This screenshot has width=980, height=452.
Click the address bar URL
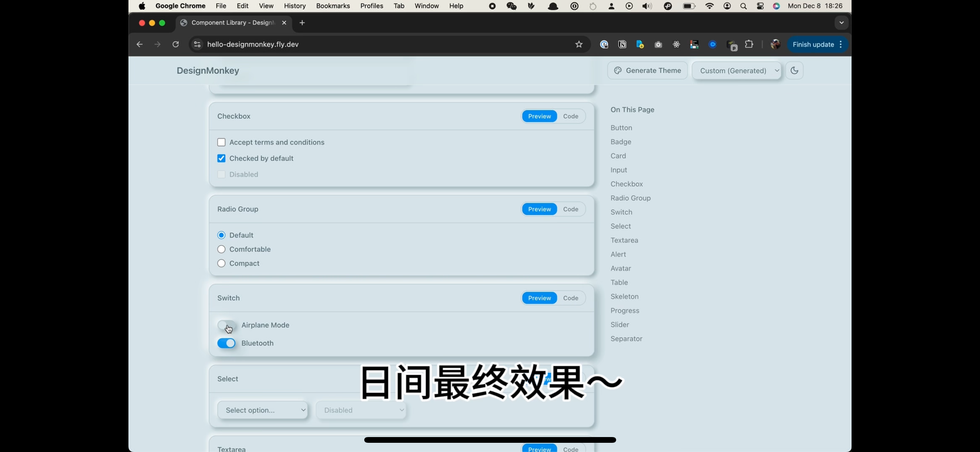tap(253, 44)
